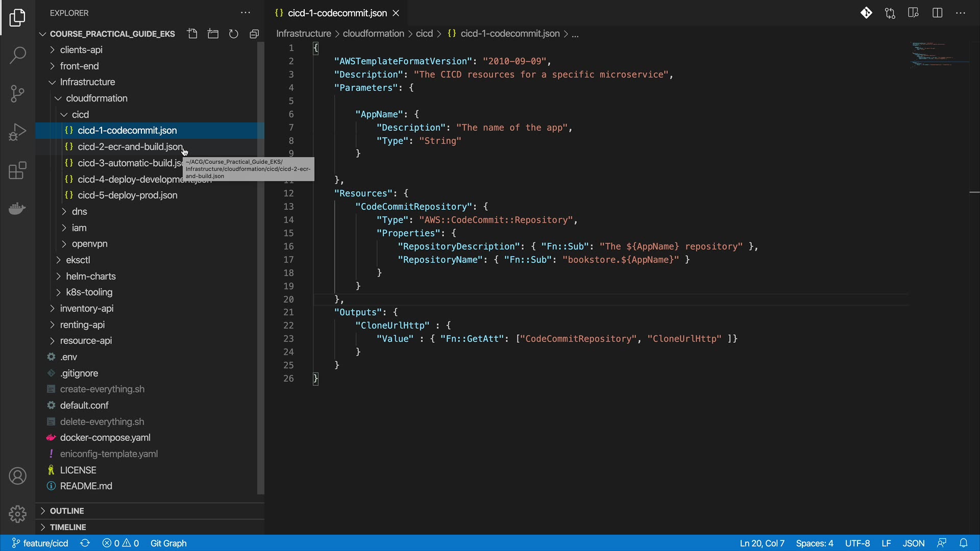
Task: Open cicd-5-deploy-prod.json file
Action: 127,195
